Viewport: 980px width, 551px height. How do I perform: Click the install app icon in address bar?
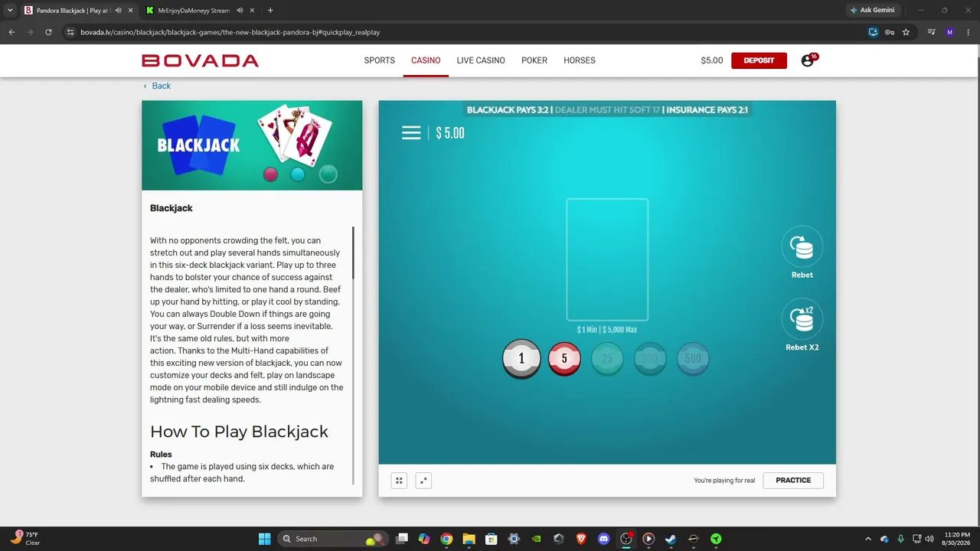[873, 32]
